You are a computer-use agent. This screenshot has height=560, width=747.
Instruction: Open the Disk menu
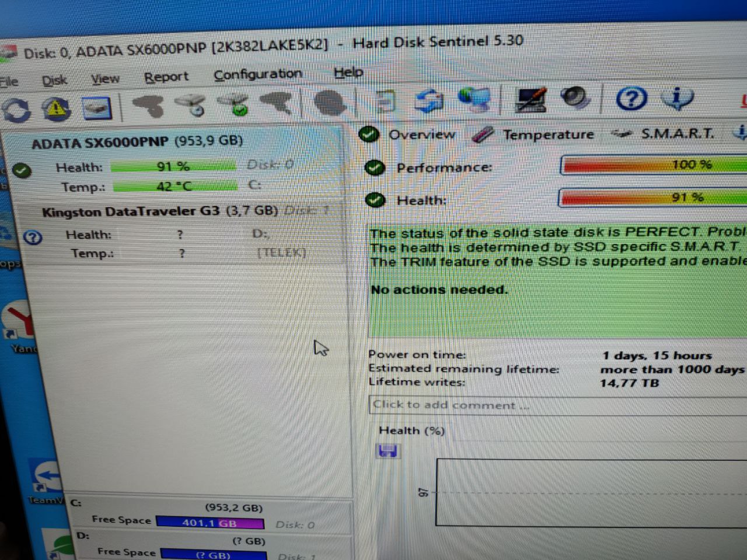point(54,80)
